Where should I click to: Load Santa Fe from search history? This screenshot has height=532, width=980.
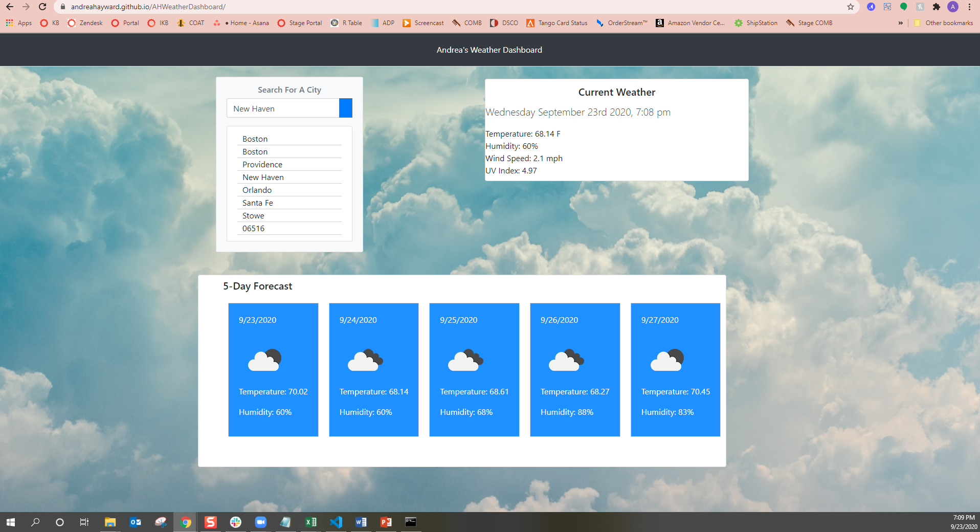click(289, 203)
